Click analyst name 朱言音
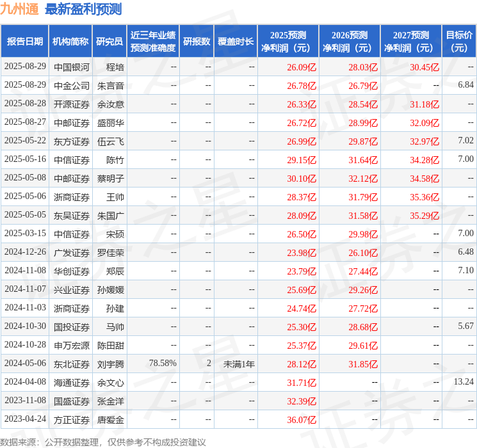 tap(111, 85)
